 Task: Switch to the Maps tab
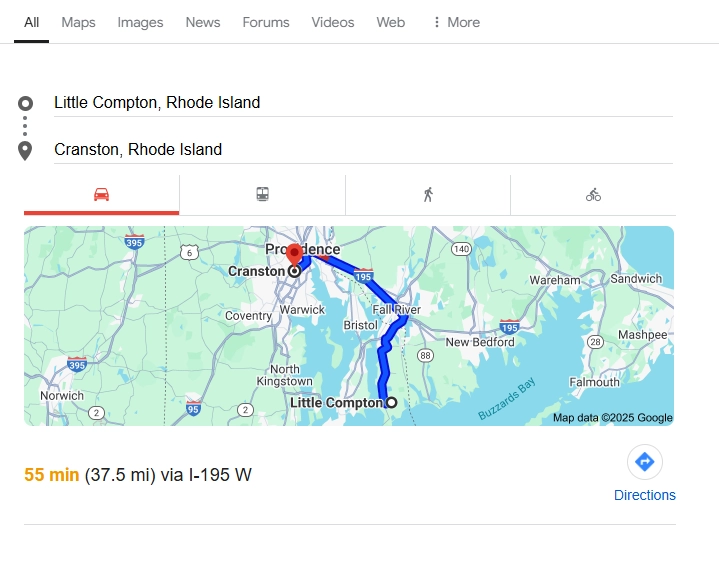point(78,22)
